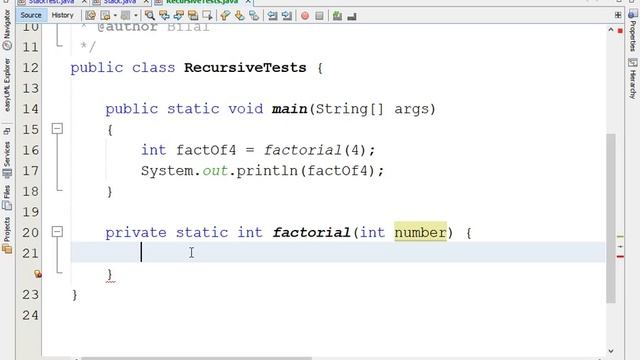Viewport: 640px width, 360px height.
Task: Click the split editor icon at toolbar right
Action: (618, 15)
